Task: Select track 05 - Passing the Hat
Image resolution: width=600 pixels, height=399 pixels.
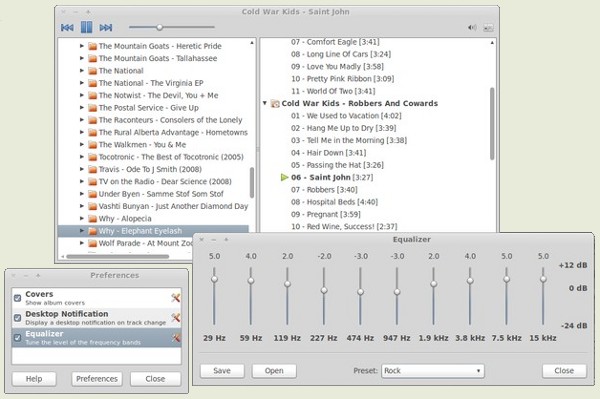Action: [x=337, y=165]
